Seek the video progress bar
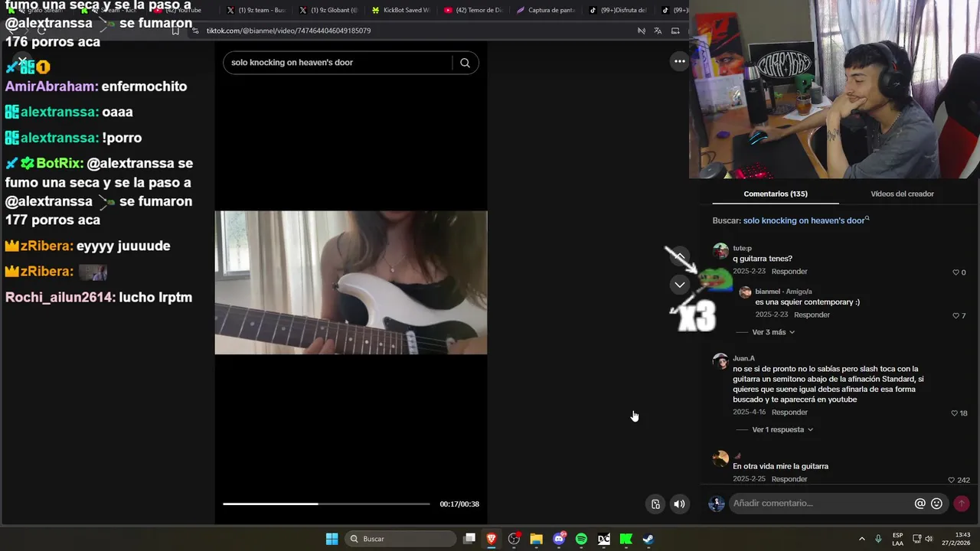Image resolution: width=980 pixels, height=551 pixels. coord(326,504)
